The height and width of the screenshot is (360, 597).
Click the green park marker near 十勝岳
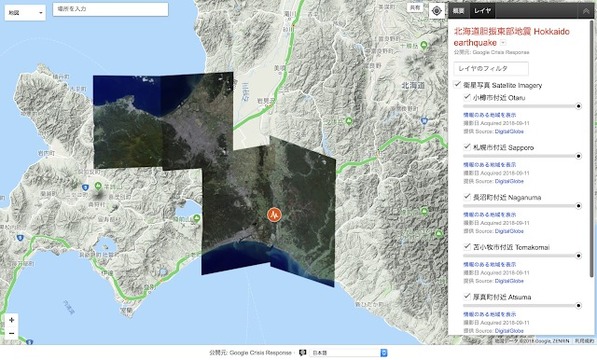click(424, 45)
